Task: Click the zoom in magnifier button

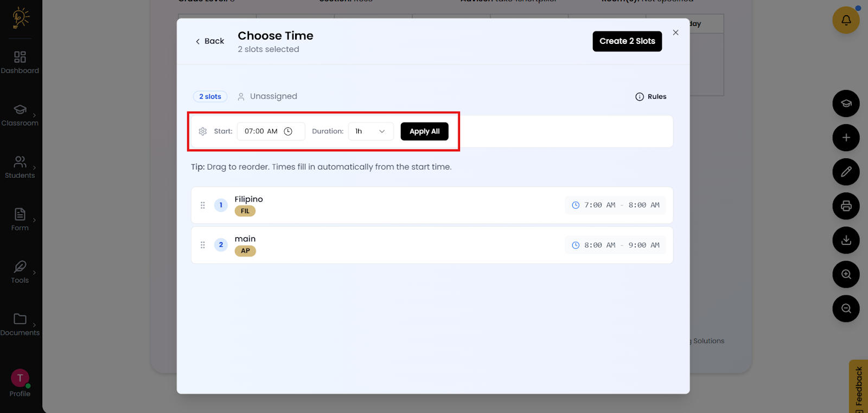Action: click(x=846, y=274)
